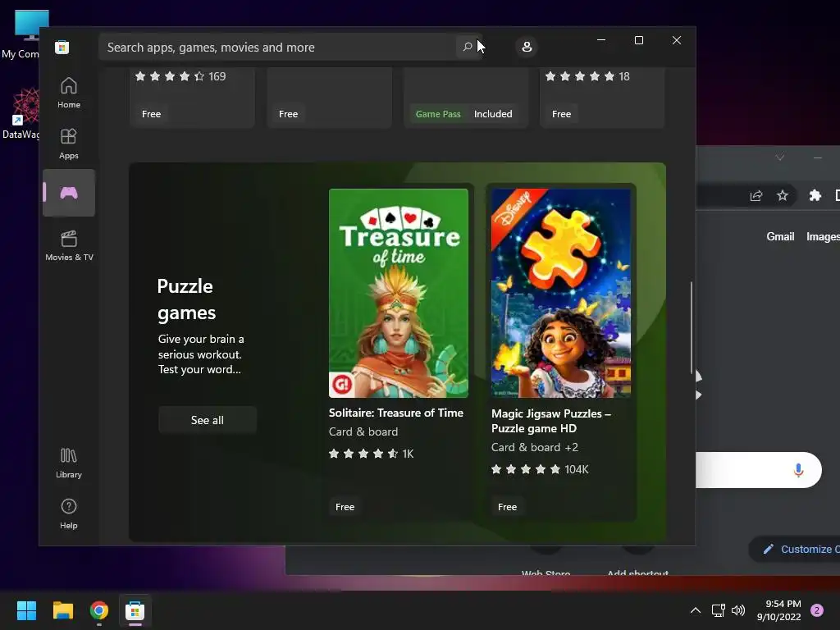Click the Chrome share page icon
This screenshot has height=630, width=840.
(756, 195)
